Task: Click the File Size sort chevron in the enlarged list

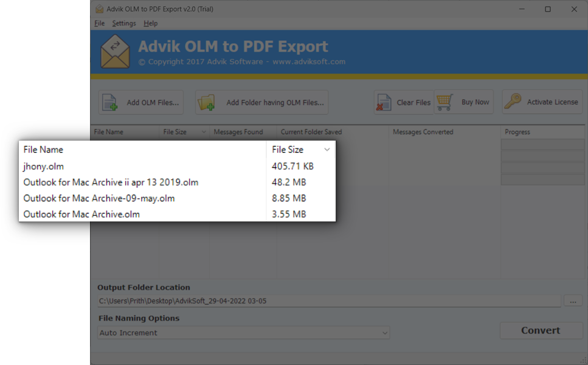Action: pos(327,150)
